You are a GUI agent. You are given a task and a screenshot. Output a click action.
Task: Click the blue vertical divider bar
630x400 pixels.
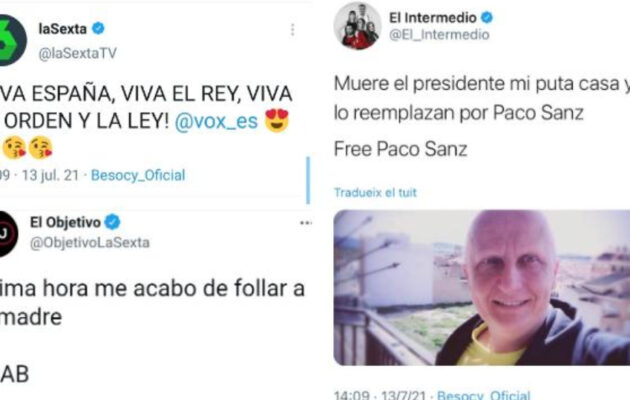(x=308, y=180)
